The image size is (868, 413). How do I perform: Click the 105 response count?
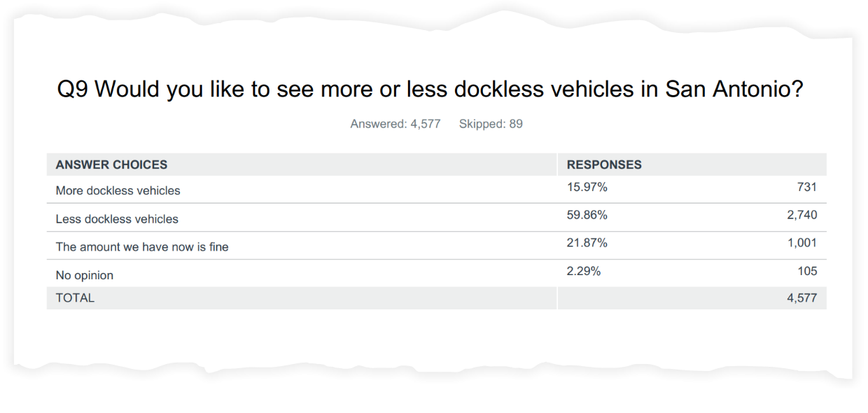806,271
